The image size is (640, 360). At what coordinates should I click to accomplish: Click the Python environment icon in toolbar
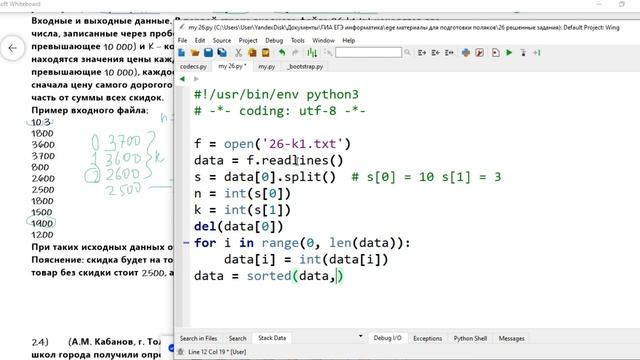coord(466,52)
